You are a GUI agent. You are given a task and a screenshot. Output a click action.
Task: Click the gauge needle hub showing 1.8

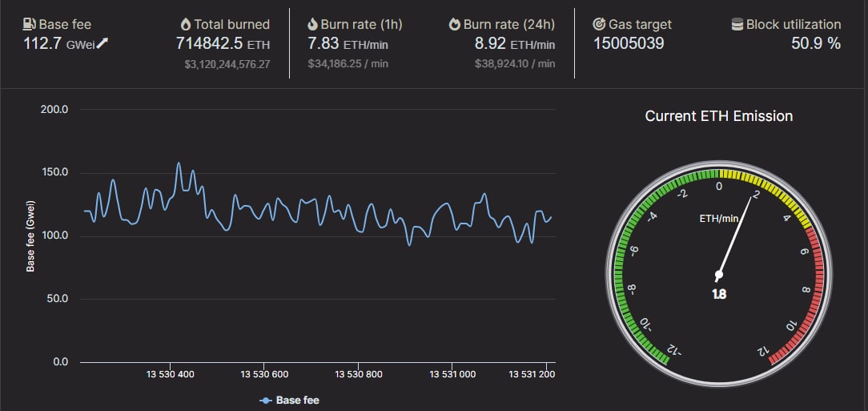(x=719, y=274)
